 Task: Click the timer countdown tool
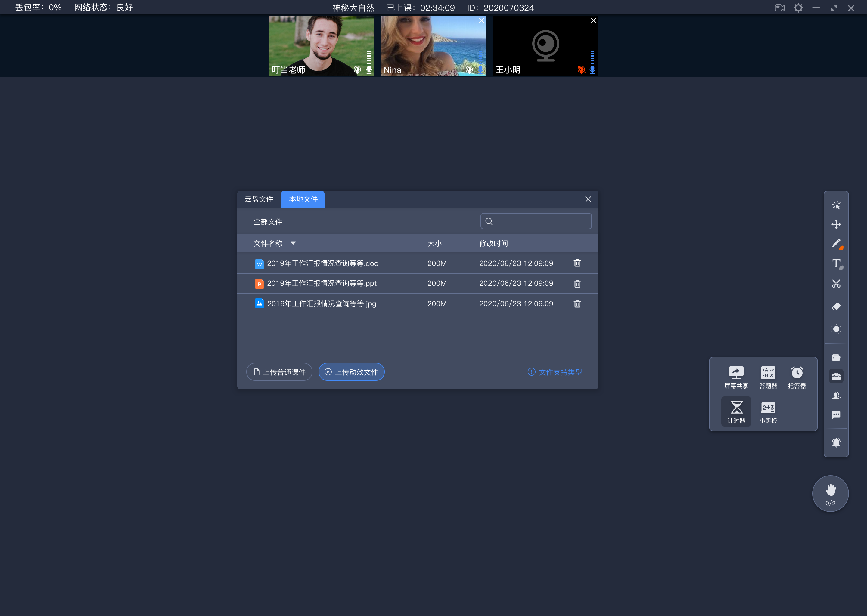pyautogui.click(x=736, y=409)
